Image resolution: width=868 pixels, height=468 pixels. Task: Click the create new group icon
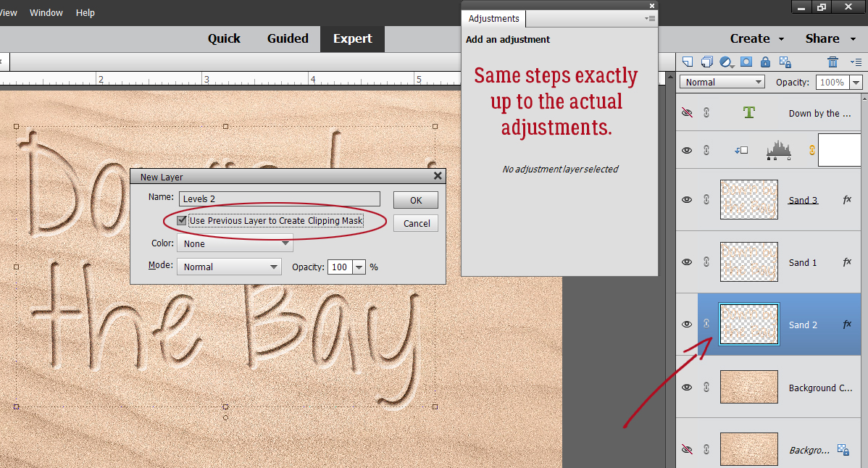pyautogui.click(x=707, y=62)
